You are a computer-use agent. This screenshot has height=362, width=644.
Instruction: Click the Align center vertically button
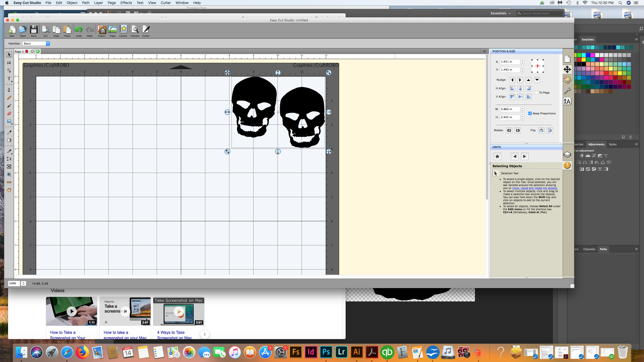(520, 96)
